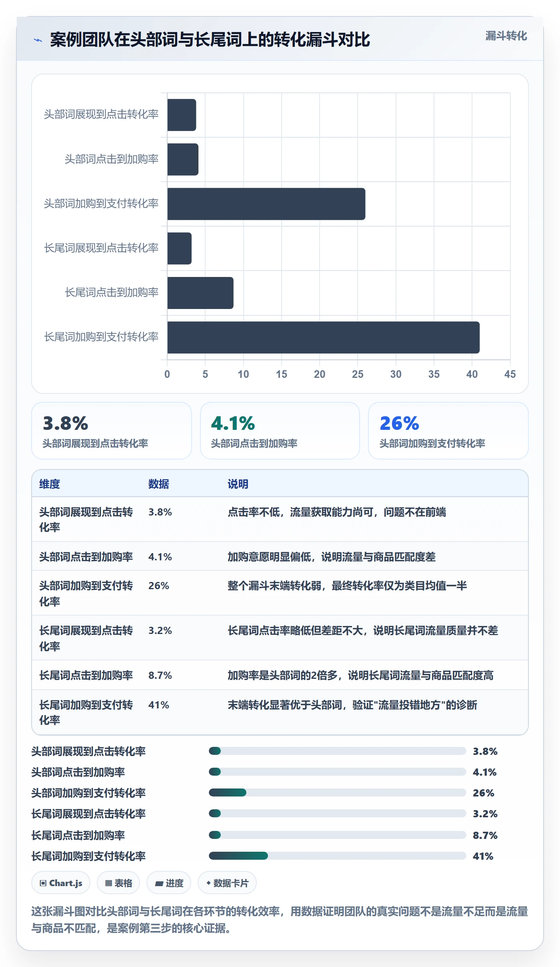Image resolution: width=560 pixels, height=967 pixels.
Task: Click the 3.8% data card
Action: 112,431
